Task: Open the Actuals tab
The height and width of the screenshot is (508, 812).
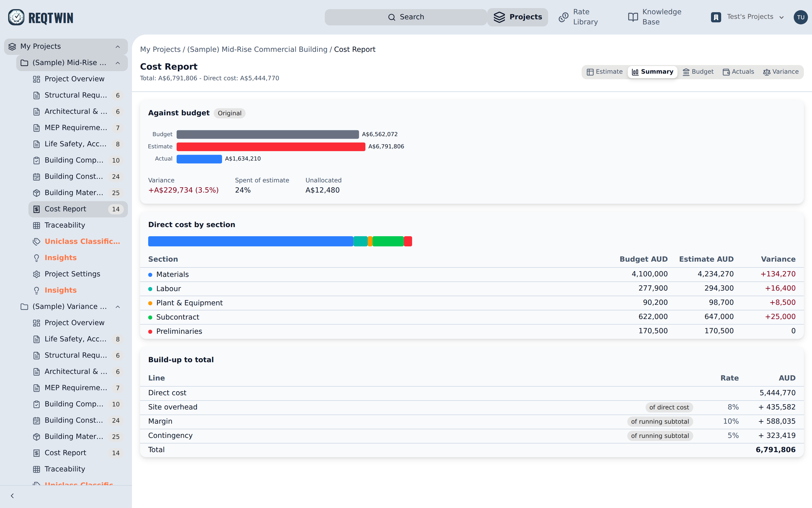Action: (x=738, y=72)
